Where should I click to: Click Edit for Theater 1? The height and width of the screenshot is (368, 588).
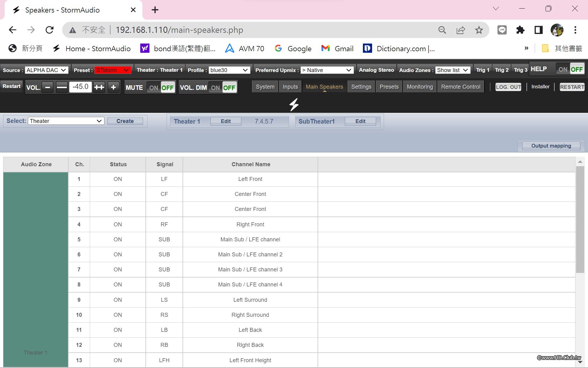click(226, 121)
